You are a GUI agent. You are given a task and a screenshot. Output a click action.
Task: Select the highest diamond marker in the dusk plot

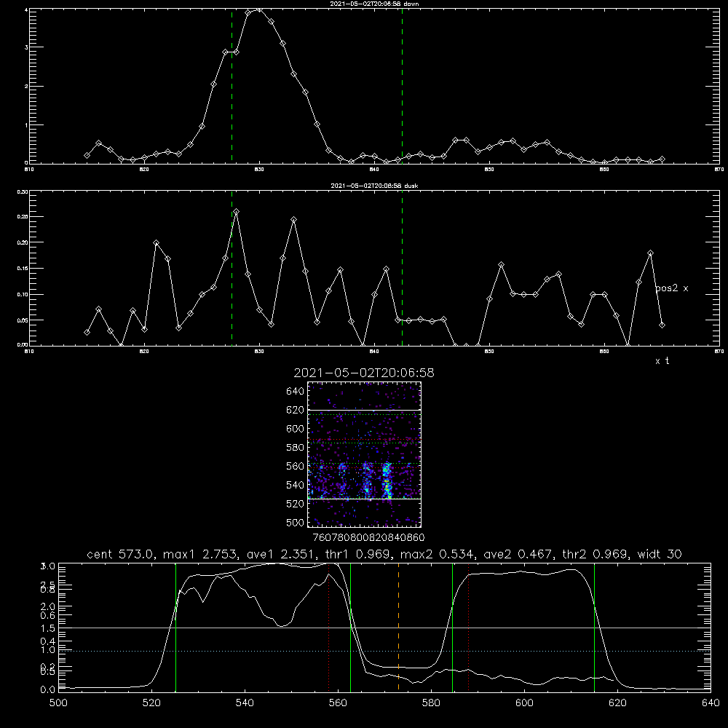tap(237, 212)
